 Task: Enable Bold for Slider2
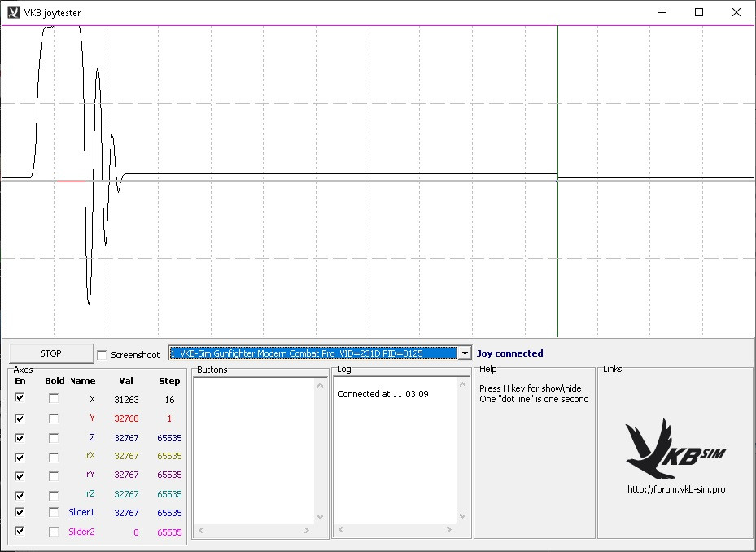click(x=54, y=532)
